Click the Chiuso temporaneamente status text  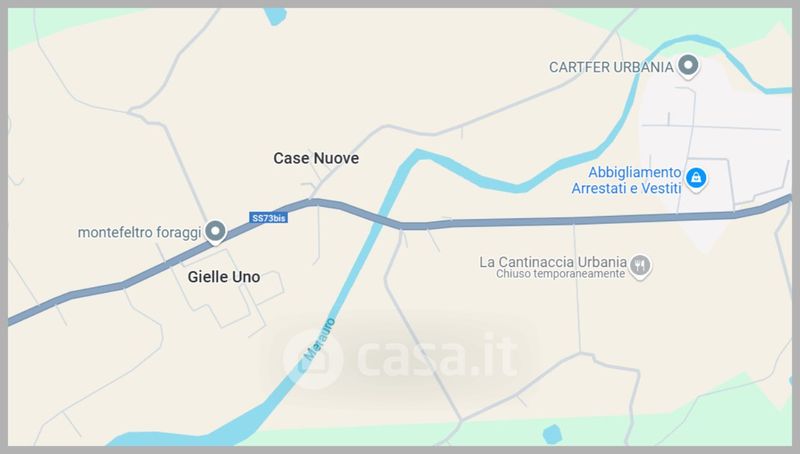[560, 274]
